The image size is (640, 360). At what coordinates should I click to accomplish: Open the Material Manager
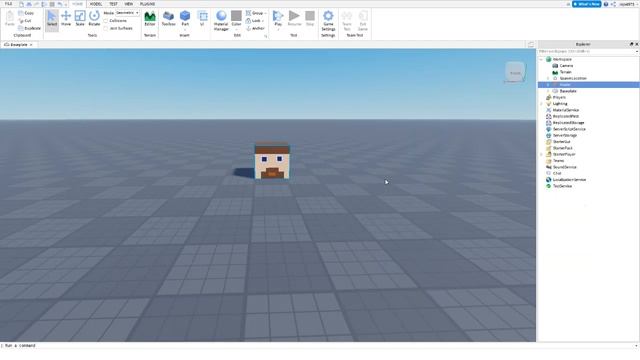[x=221, y=20]
